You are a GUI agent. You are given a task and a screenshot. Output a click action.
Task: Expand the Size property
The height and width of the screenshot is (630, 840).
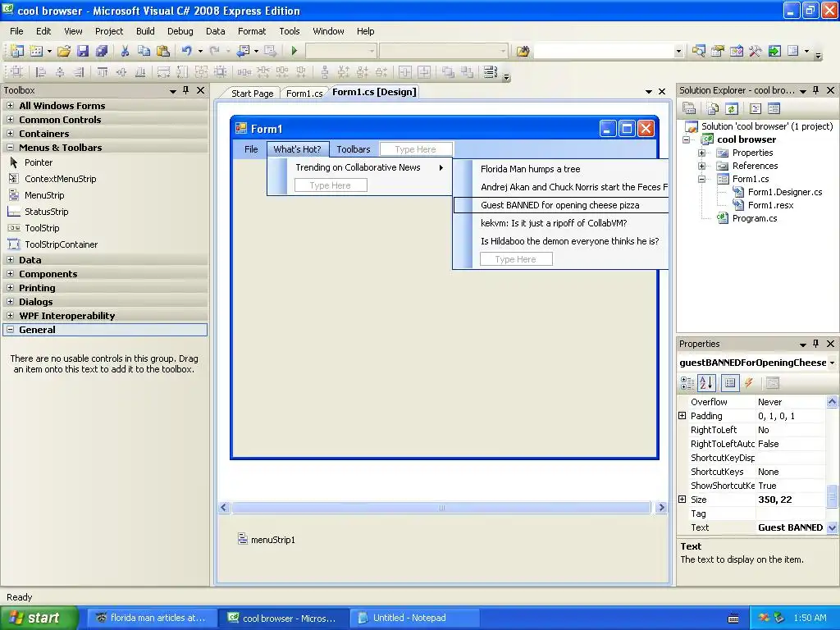[x=682, y=500]
